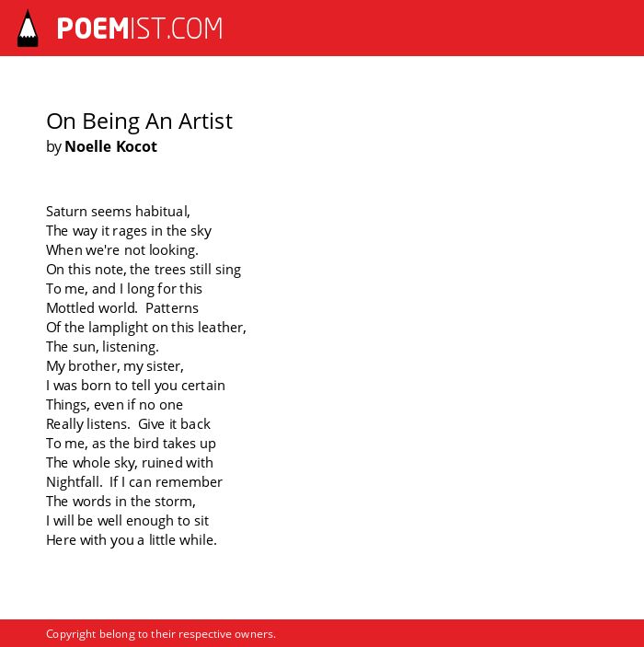The height and width of the screenshot is (647, 644).
Task: Click the line 'Mottled world. Patterns'
Action: [x=122, y=308]
